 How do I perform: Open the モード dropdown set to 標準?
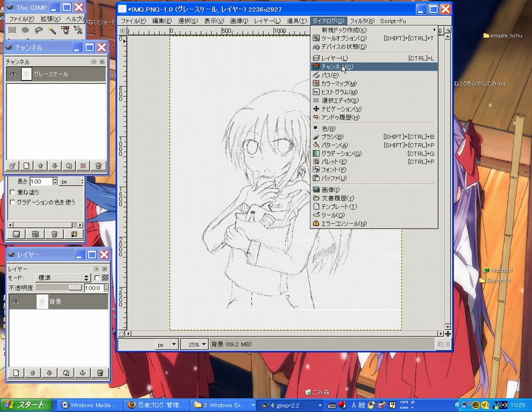(63, 278)
